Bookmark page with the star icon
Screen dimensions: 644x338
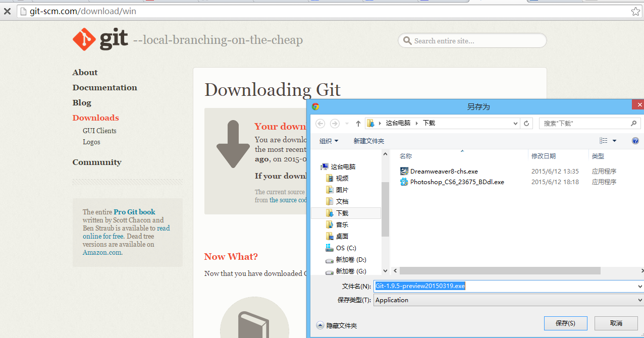[635, 11]
